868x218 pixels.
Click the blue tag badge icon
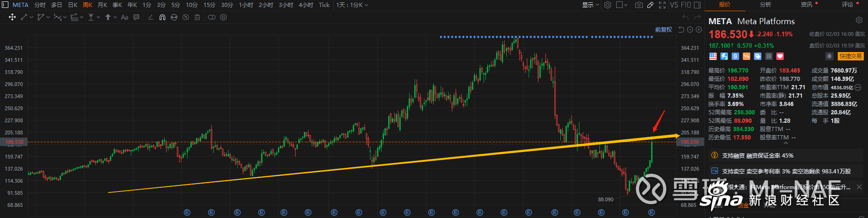point(758,56)
